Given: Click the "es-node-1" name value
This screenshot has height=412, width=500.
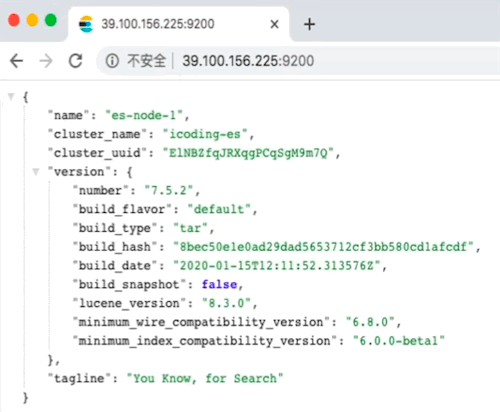Looking at the screenshot, I should point(144,115).
